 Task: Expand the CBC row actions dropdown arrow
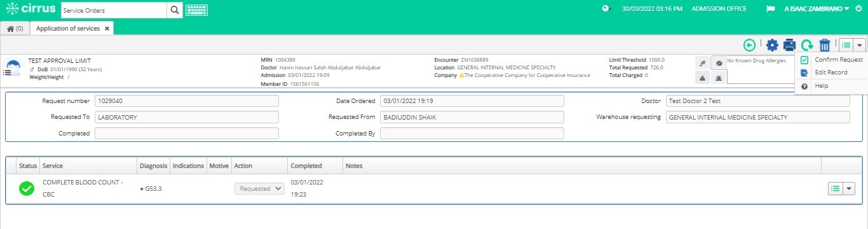850,188
